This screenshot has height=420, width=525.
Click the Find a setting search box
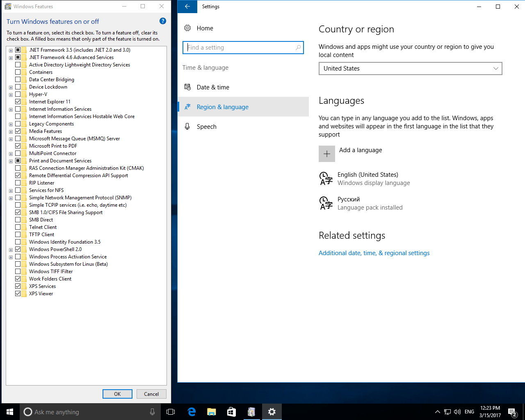[x=243, y=48]
